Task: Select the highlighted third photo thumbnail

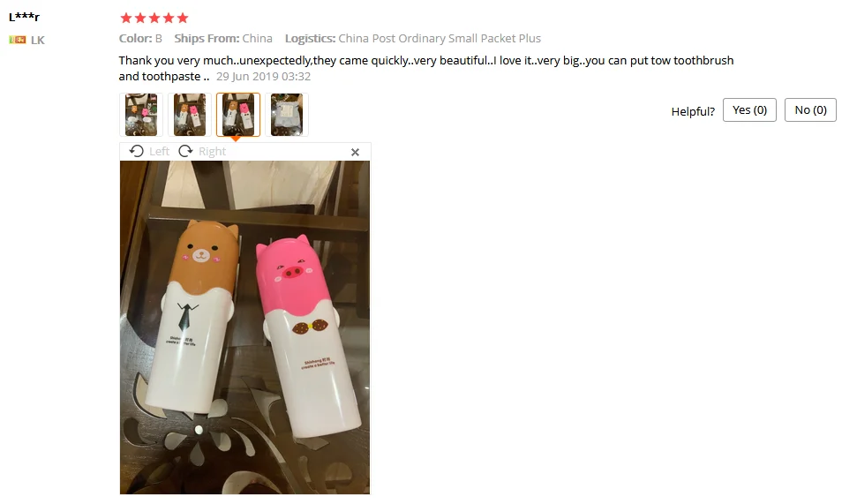Action: pos(238,115)
